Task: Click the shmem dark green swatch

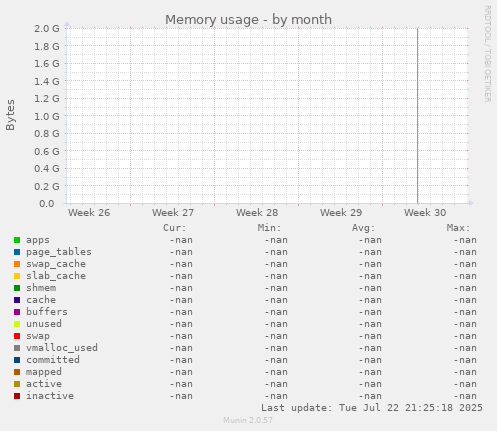Action: (17, 288)
